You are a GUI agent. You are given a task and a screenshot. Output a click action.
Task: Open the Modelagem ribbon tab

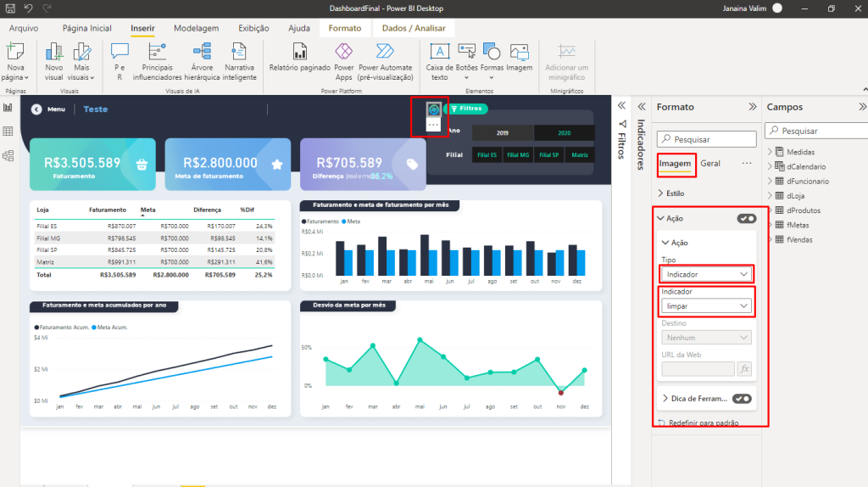coord(196,28)
